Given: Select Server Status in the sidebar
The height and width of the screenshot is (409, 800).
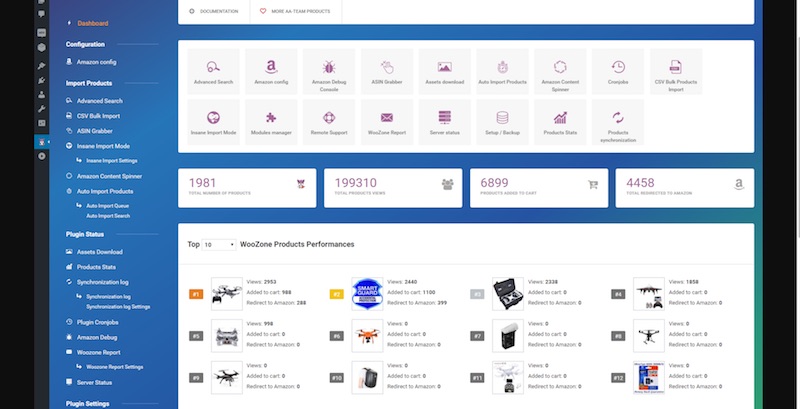Looking at the screenshot, I should [x=94, y=382].
